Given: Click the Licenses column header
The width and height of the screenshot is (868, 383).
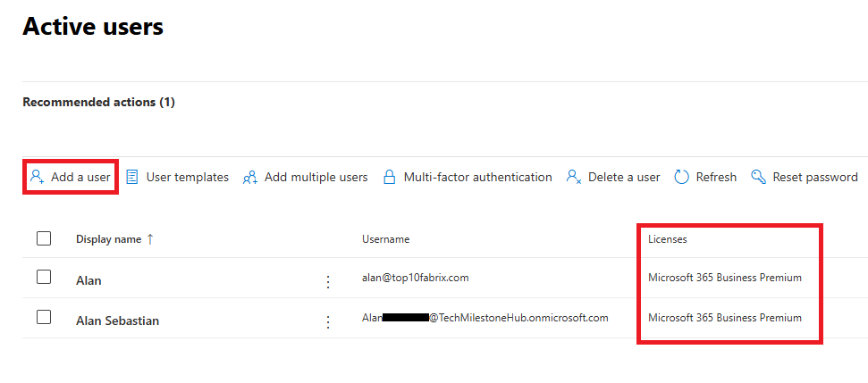Looking at the screenshot, I should (668, 239).
